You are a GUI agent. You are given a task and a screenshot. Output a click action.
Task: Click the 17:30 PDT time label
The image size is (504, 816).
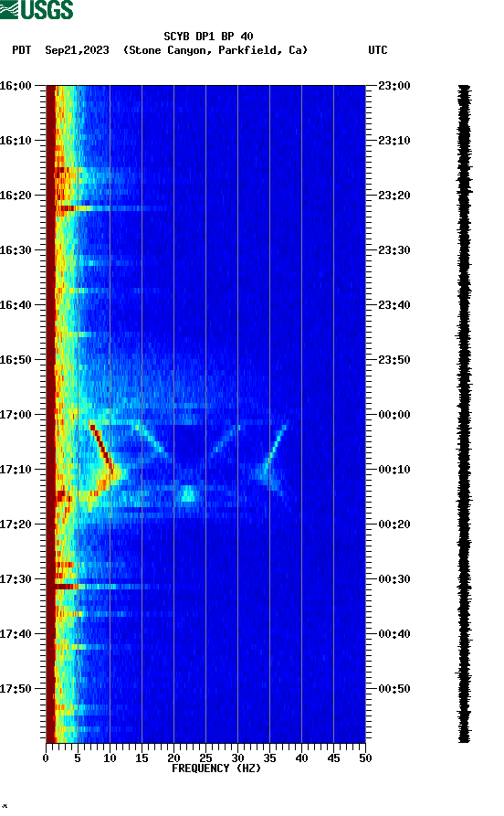tap(16, 578)
